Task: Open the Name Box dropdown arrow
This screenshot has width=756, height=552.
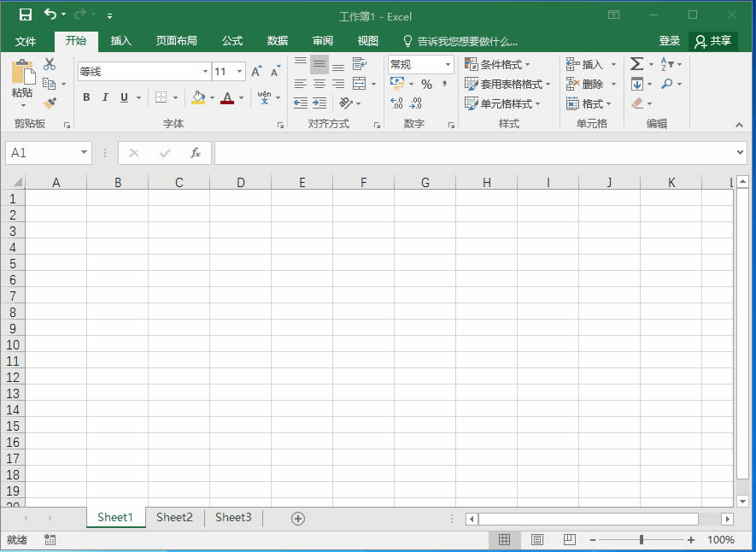Action: (x=84, y=153)
